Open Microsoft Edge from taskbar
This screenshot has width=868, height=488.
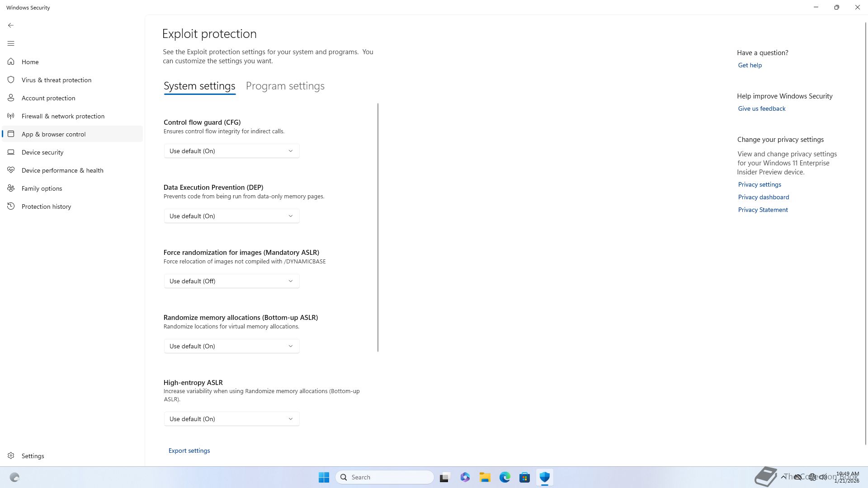click(505, 477)
